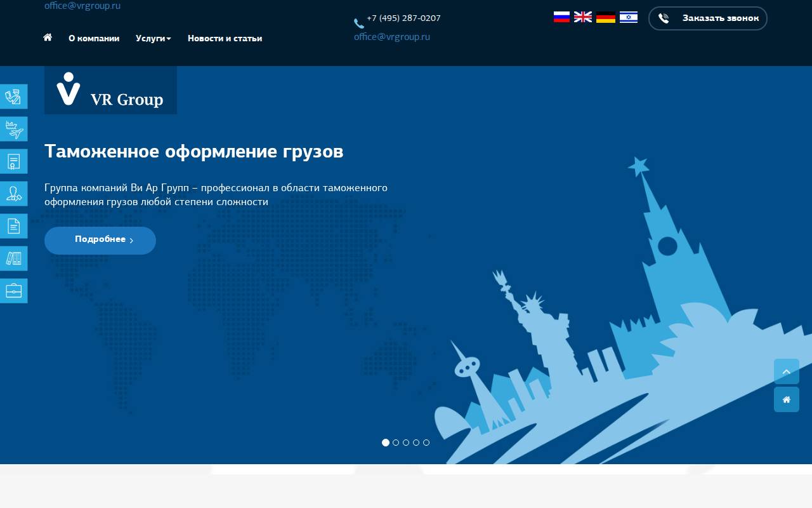Image resolution: width=812 pixels, height=508 pixels.
Task: Click the phone handset icon beside the number
Action: tap(359, 23)
